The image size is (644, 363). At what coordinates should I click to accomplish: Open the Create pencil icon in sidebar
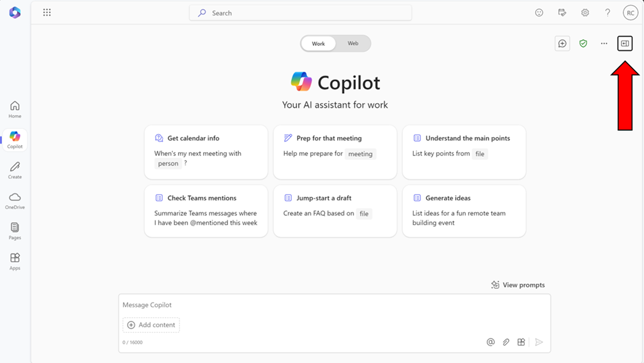click(x=15, y=170)
